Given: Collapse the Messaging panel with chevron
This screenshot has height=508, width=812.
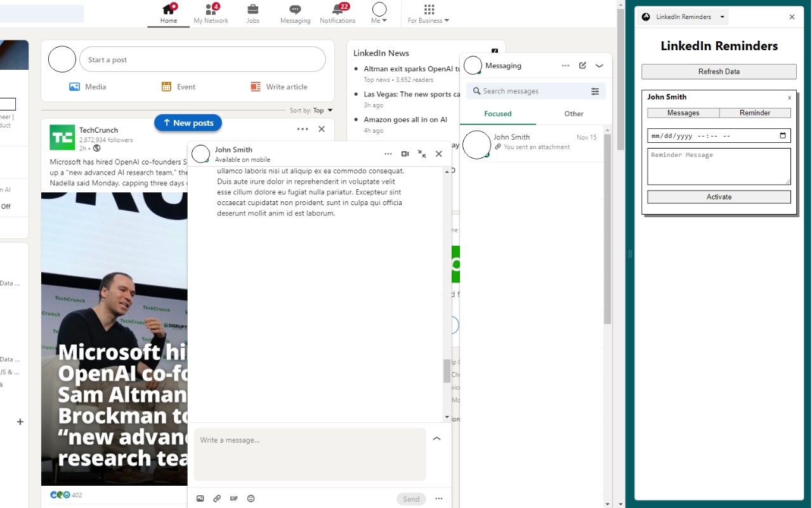Looking at the screenshot, I should pos(599,65).
